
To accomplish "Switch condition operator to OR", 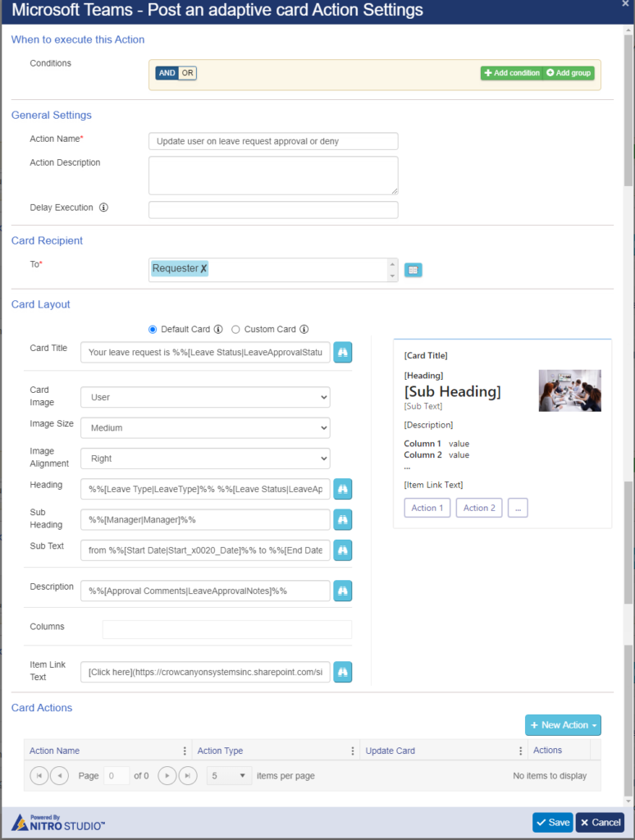I will point(188,73).
